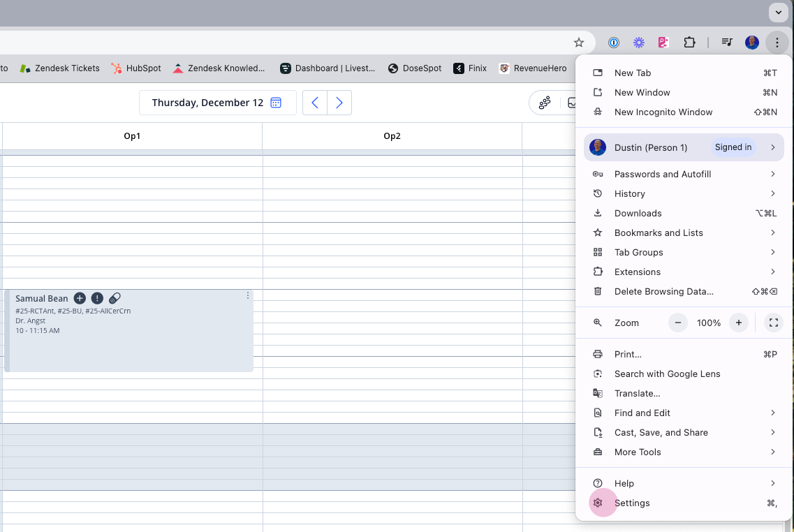Toggle fullscreen mode icon in Zoom row

773,323
